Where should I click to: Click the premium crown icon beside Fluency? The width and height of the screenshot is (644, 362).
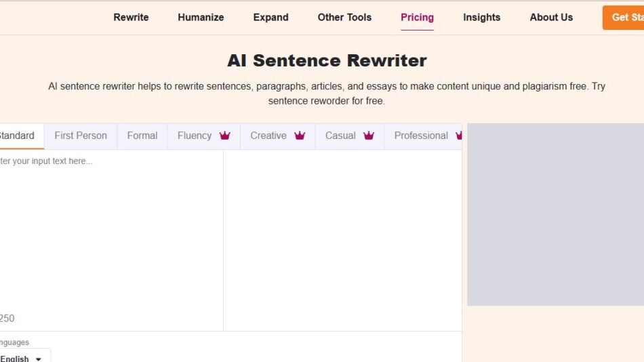click(x=225, y=136)
